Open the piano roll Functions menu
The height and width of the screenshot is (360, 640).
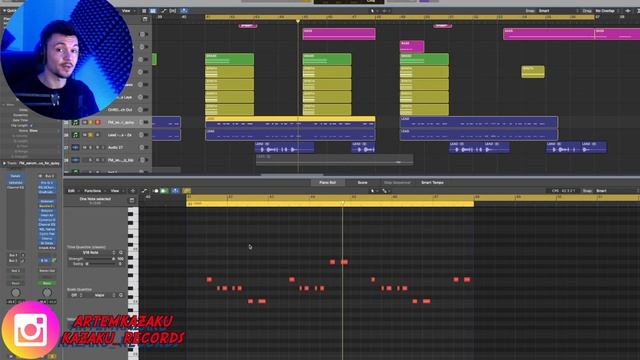coord(93,191)
